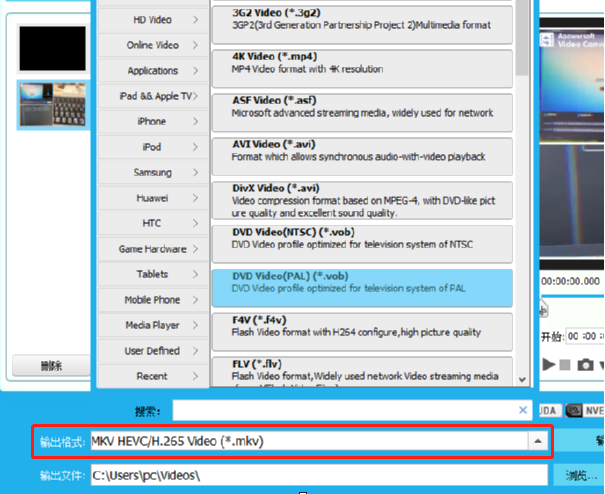Open the Recent category
Image resolution: width=605 pixels, height=494 pixels.
(153, 376)
